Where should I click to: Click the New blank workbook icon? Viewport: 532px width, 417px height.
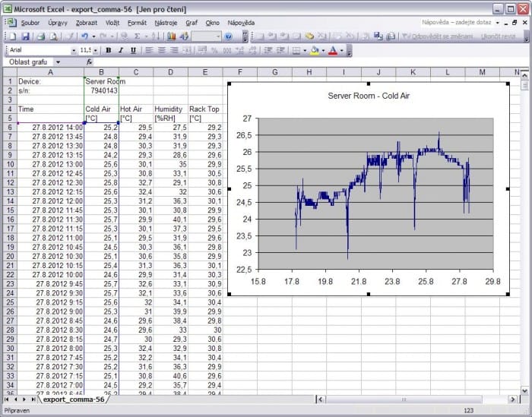9,36
